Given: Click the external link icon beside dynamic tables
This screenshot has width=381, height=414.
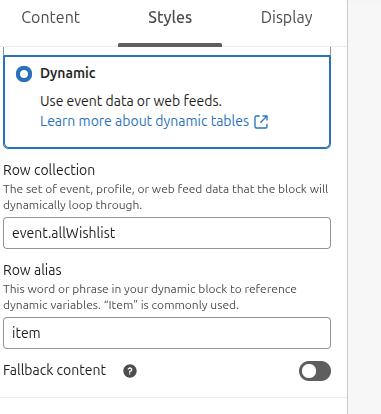Looking at the screenshot, I should (261, 122).
